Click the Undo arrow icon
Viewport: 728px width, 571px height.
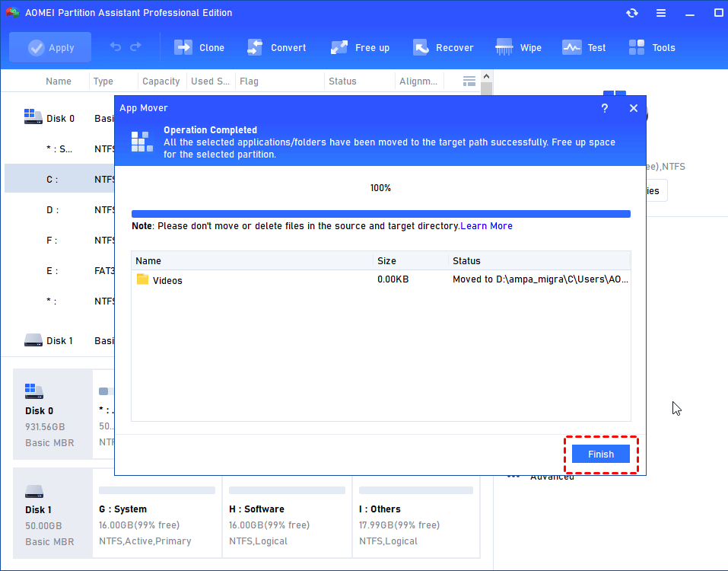tap(115, 47)
